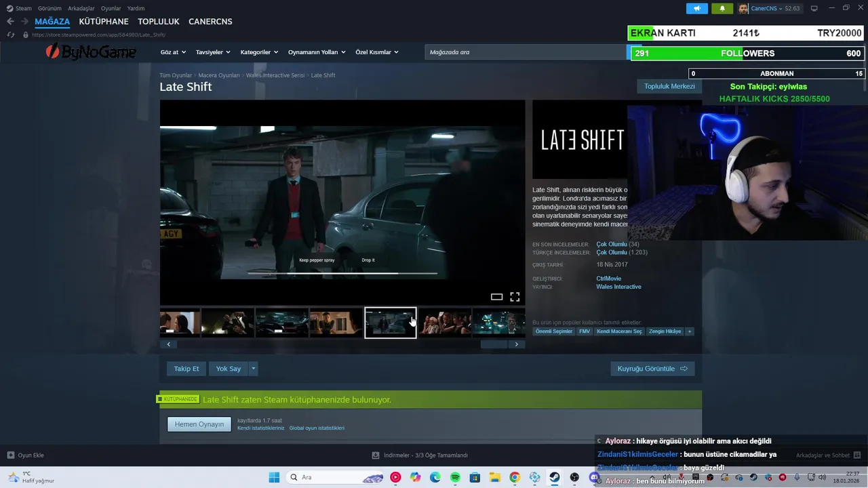Switch video player to theater mode
This screenshot has height=488, width=868.
[496, 297]
